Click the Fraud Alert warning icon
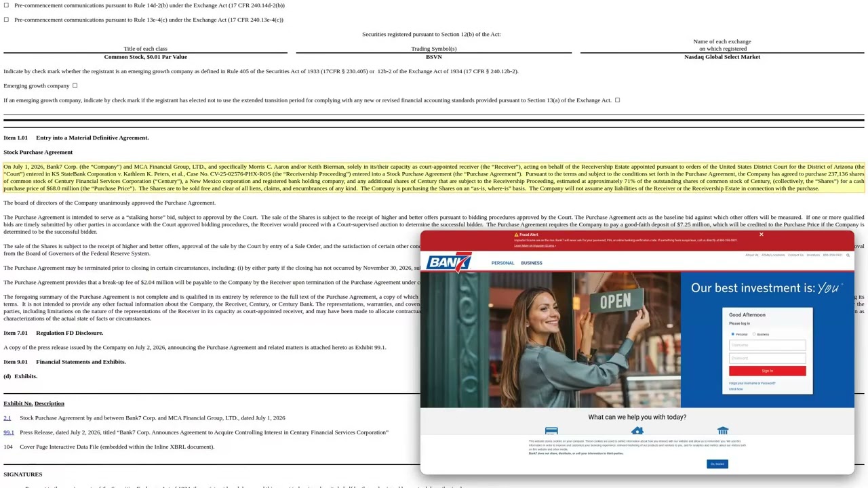The height and width of the screenshot is (488, 868). [x=516, y=235]
